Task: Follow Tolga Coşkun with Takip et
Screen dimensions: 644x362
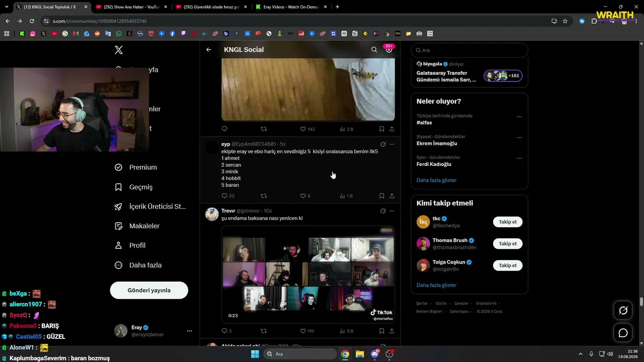Action: click(x=508, y=265)
